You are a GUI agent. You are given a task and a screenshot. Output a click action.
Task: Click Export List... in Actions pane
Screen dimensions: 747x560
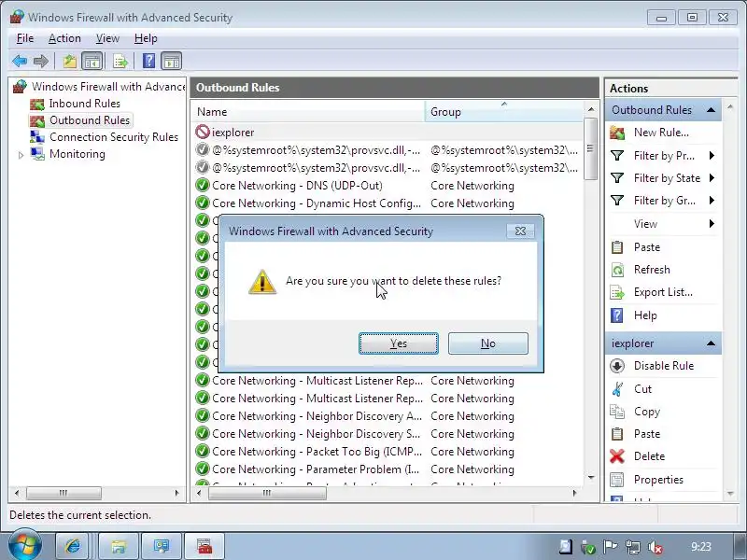coord(663,292)
